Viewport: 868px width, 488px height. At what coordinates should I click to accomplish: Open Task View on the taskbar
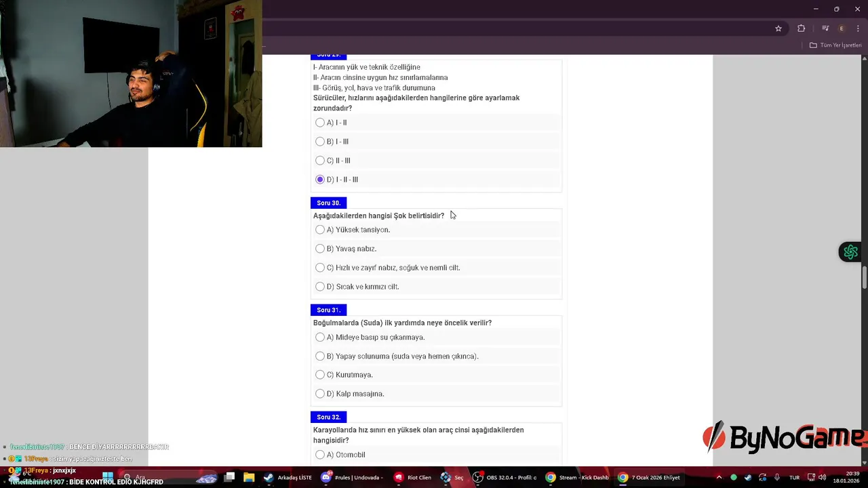(x=229, y=477)
